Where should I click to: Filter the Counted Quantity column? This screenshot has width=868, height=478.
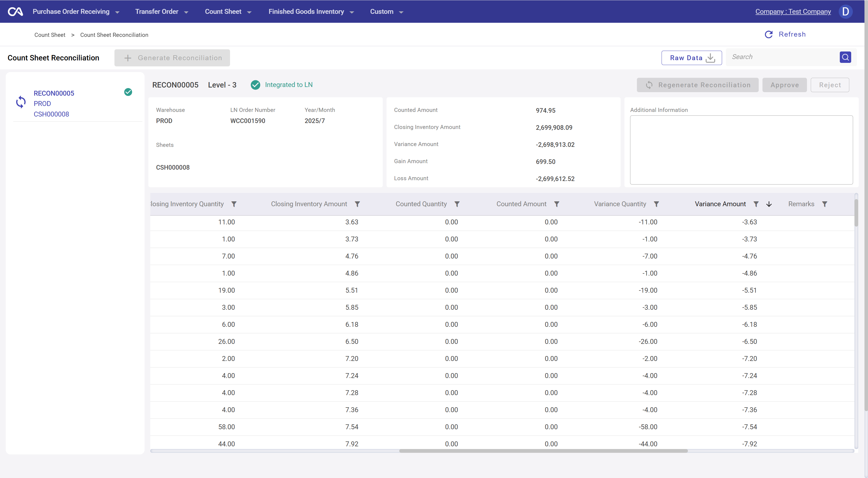[457, 204]
